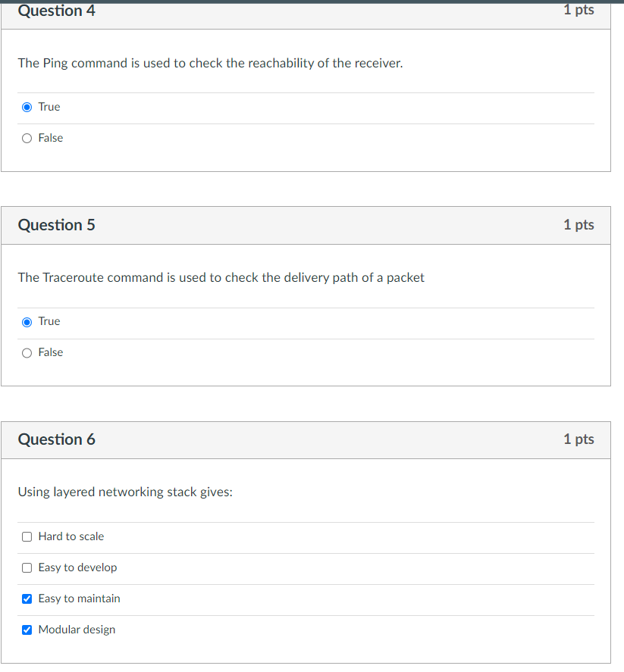Screen dimensions: 624x672
Task: Click the 'Easy to maintain' label text
Action: [79, 599]
